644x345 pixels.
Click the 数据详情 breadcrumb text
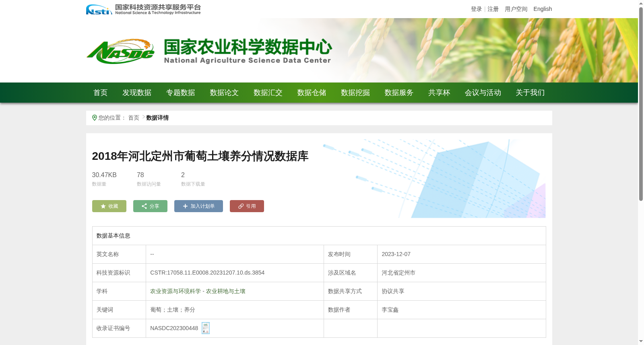[x=157, y=118]
